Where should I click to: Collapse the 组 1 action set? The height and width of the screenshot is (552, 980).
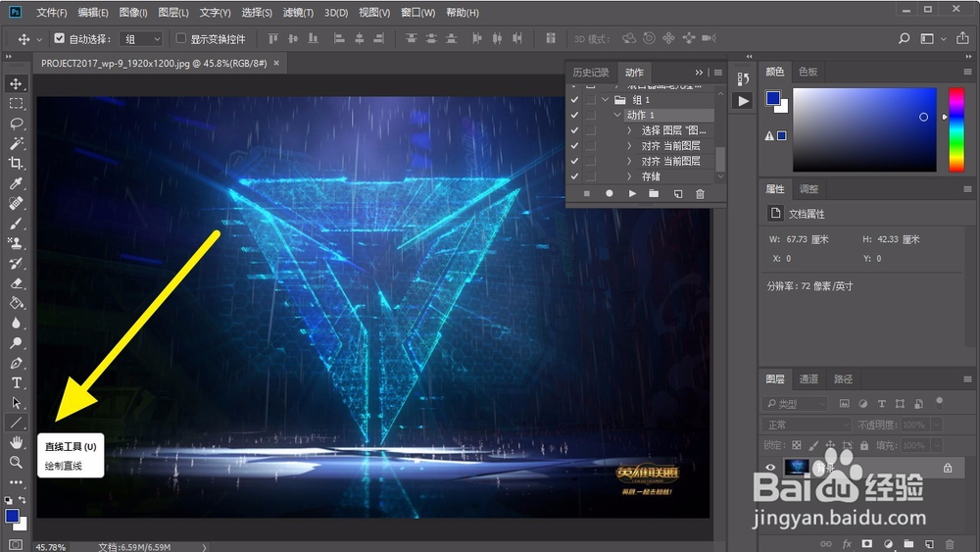(x=605, y=99)
